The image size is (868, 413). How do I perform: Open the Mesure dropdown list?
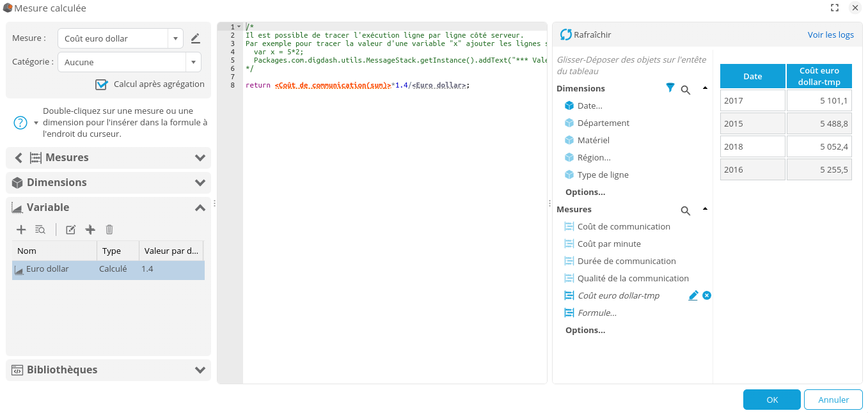coord(176,38)
